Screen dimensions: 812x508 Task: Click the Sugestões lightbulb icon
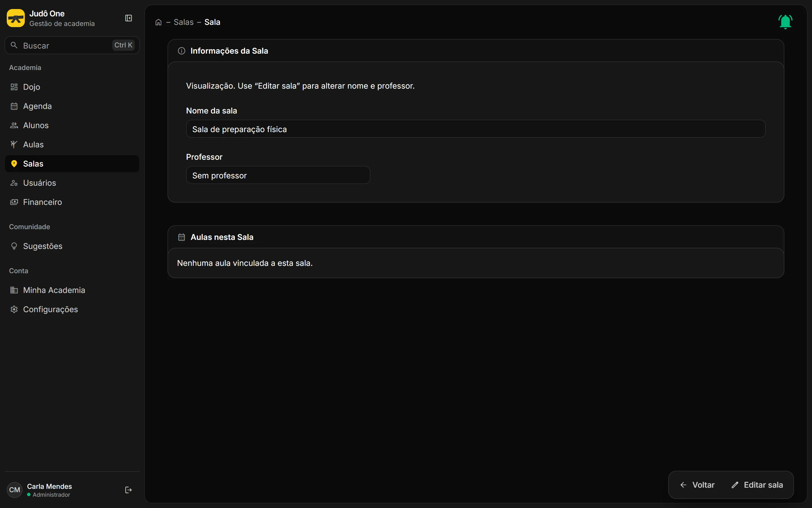pos(14,246)
